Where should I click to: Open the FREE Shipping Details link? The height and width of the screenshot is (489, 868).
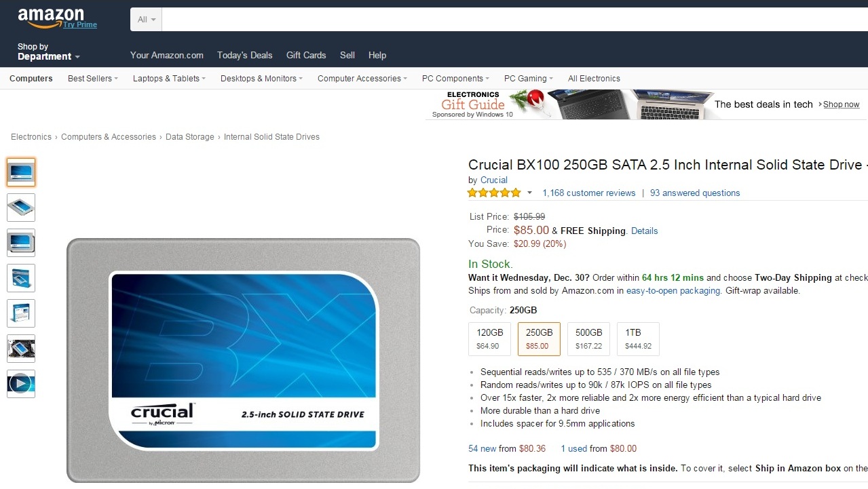pyautogui.click(x=645, y=231)
